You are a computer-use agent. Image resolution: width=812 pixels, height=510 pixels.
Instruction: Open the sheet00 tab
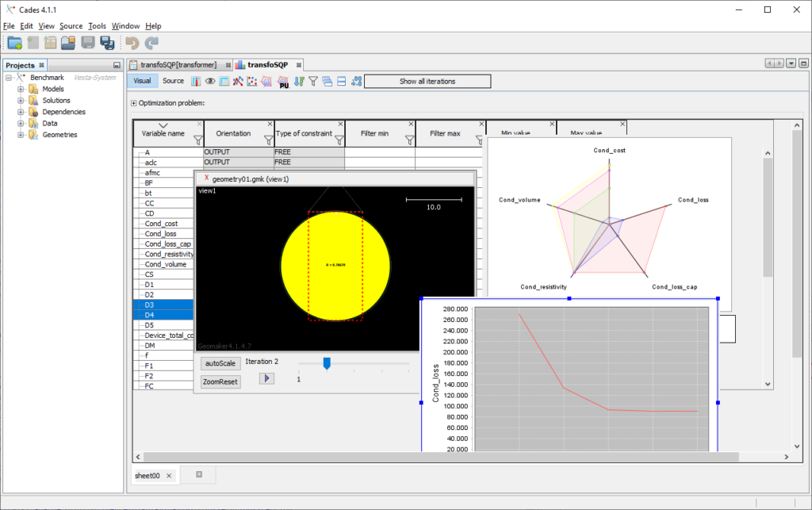coord(147,476)
